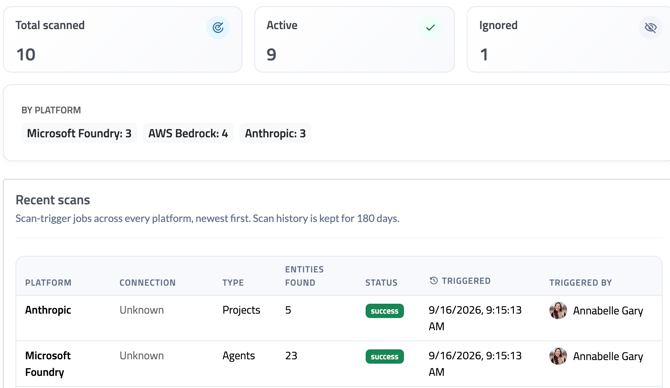The width and height of the screenshot is (670, 388).
Task: Click the CONNECTION column header
Action: coord(147,283)
